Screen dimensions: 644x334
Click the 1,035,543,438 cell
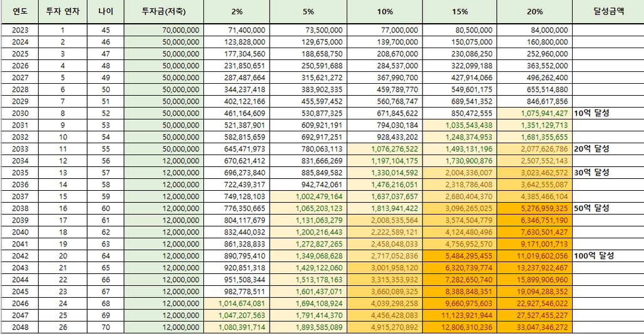coord(459,125)
